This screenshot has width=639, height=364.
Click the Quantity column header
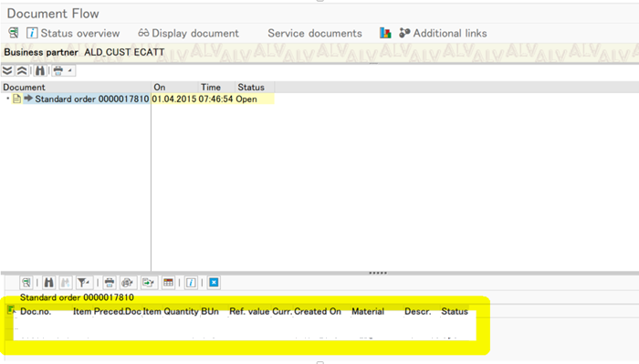point(181,311)
